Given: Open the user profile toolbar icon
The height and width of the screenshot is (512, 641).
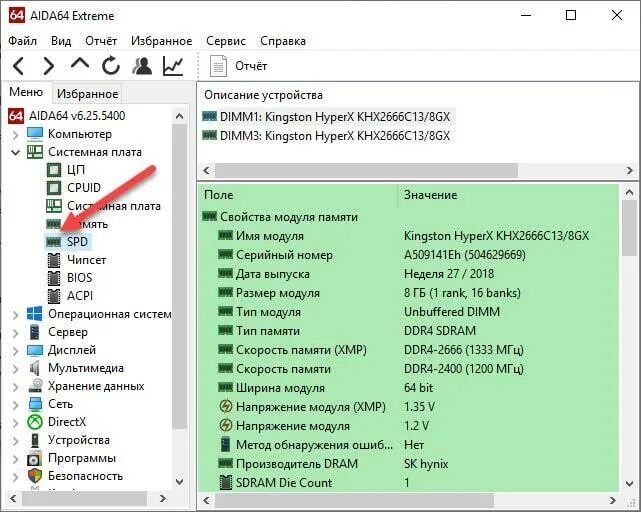Looking at the screenshot, I should point(142,66).
